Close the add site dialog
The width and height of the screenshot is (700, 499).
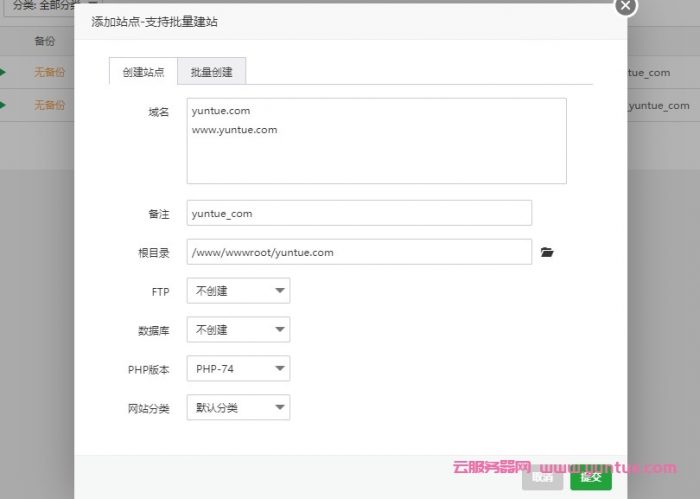point(625,6)
